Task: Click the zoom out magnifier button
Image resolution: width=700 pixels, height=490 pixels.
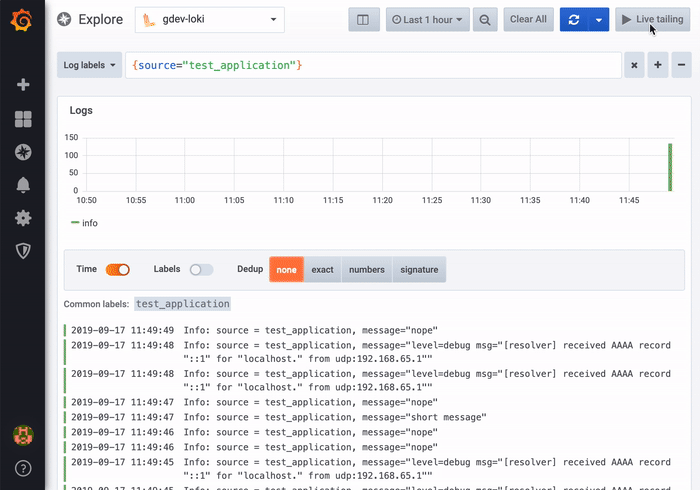Action: coord(485,19)
